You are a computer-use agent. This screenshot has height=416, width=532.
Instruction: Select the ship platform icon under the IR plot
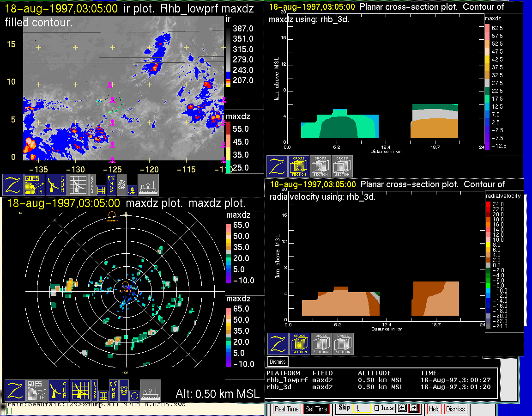(x=148, y=185)
